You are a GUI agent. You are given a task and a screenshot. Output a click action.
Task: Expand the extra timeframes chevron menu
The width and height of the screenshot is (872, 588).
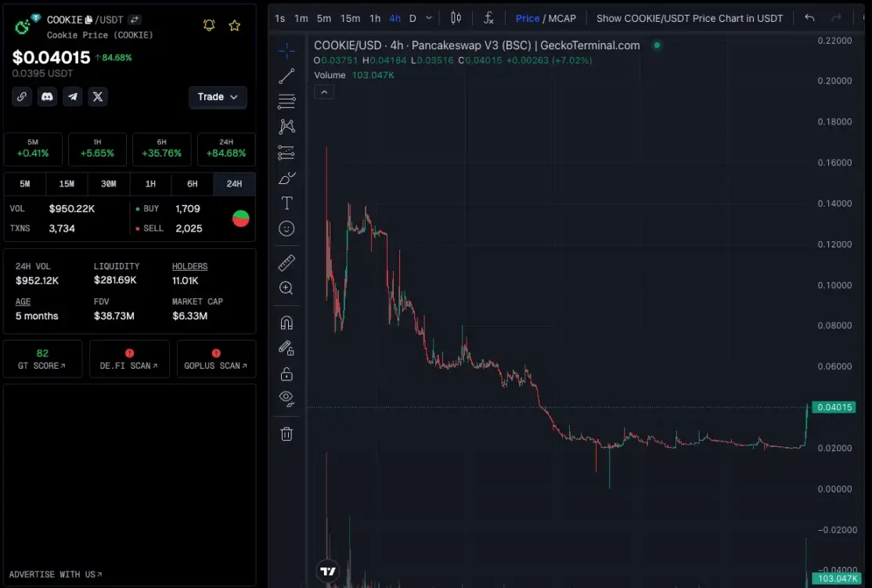point(428,17)
